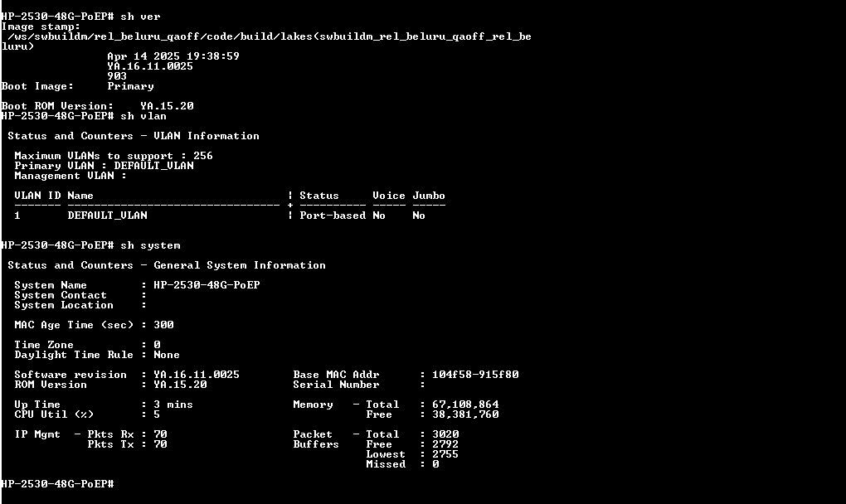Select the Boot Image value 'Primary'

(130, 86)
